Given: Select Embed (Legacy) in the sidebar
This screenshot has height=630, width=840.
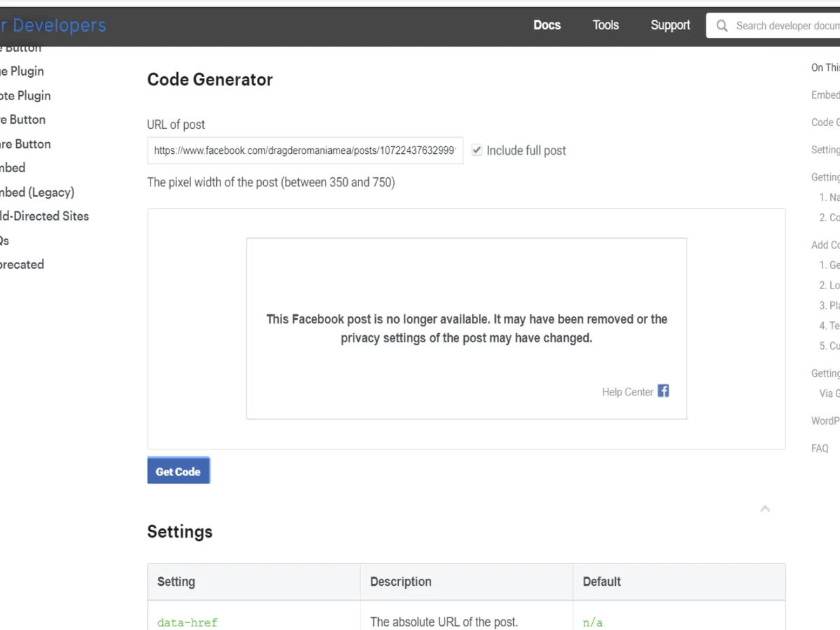Looking at the screenshot, I should point(36,192).
